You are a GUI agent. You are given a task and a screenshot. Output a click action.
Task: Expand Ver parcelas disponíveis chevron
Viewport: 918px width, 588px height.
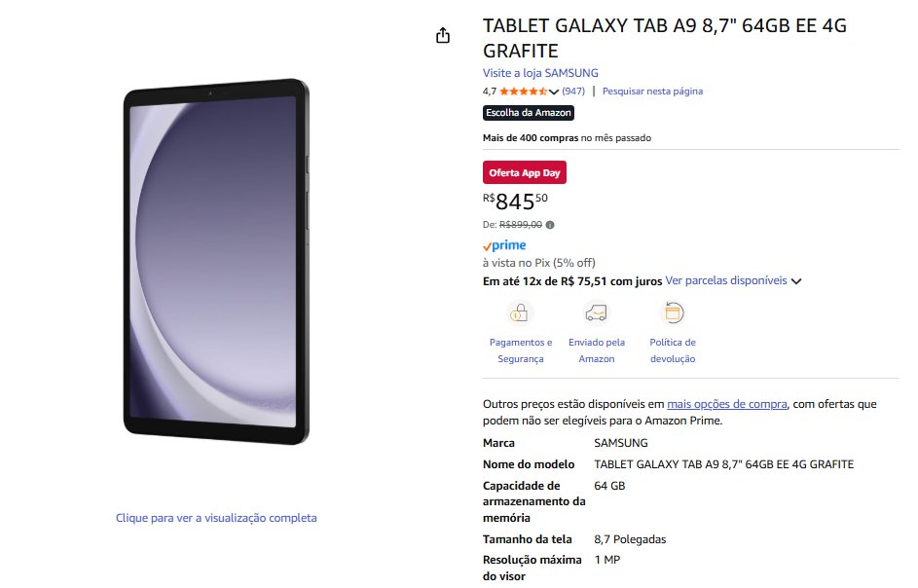(x=795, y=281)
